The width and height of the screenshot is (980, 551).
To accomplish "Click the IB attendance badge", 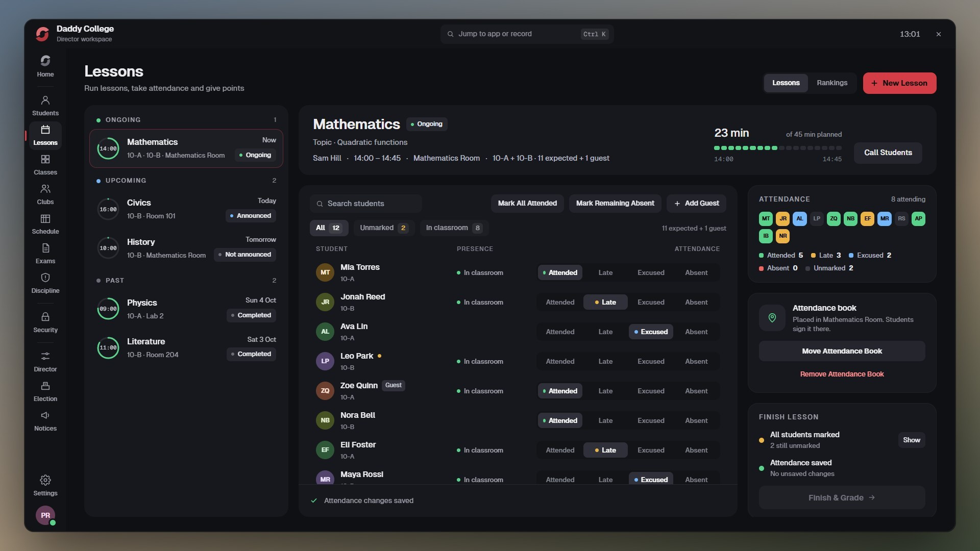I will (x=766, y=236).
